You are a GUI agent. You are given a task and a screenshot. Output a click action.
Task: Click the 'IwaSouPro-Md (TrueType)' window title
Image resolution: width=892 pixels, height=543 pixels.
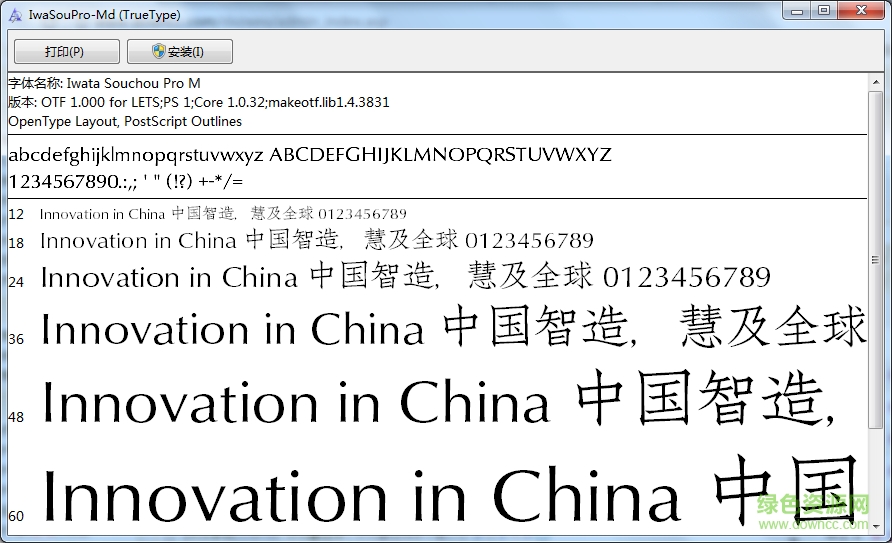[x=105, y=15]
